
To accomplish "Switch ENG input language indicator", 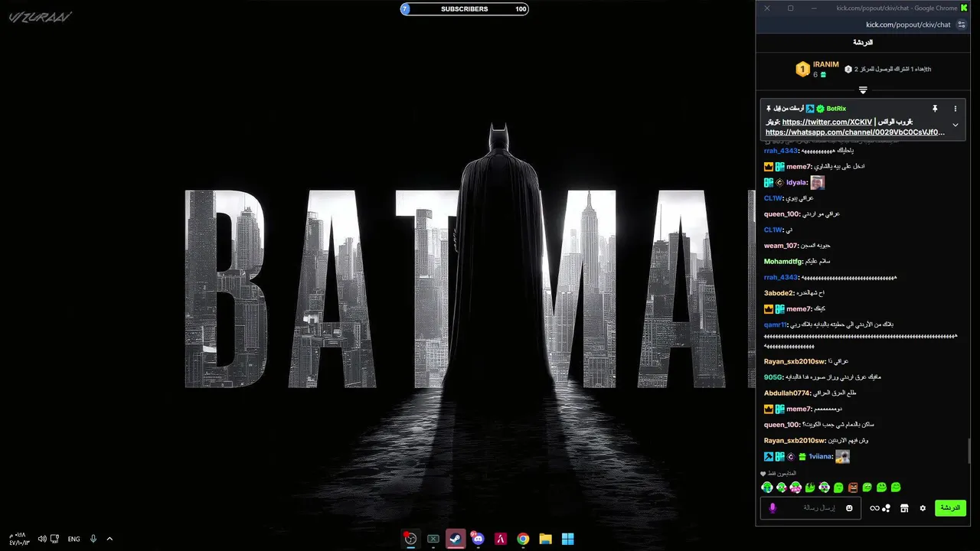I will click(x=73, y=539).
